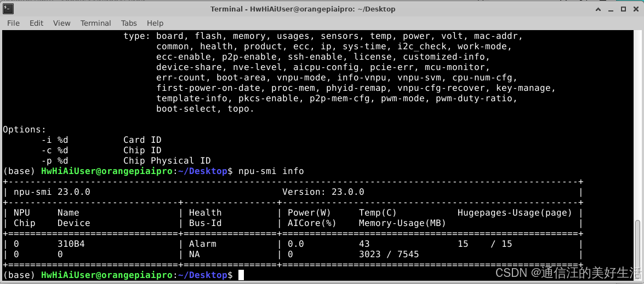Image resolution: width=644 pixels, height=284 pixels.
Task: Click the "Version: 23.0.0" text
Action: coord(323,192)
